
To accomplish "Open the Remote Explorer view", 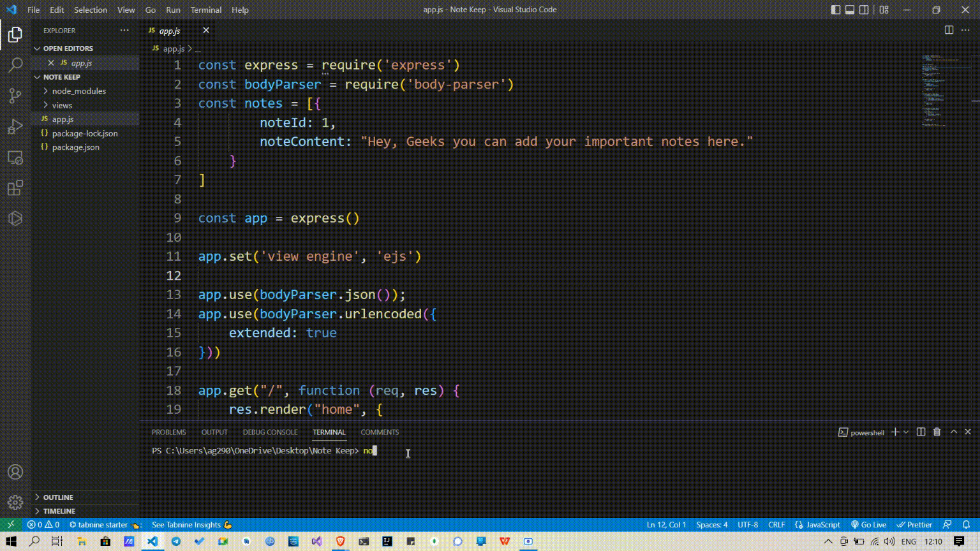I will tap(15, 158).
